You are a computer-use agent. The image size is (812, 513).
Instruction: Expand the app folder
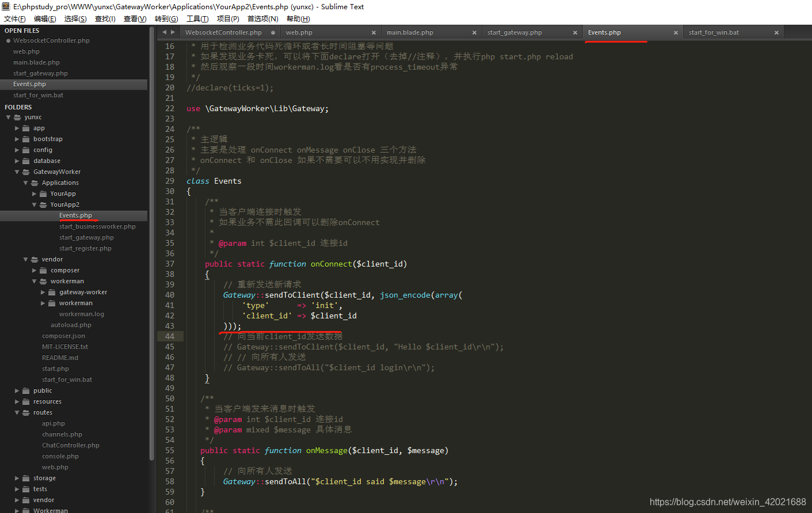tap(17, 128)
